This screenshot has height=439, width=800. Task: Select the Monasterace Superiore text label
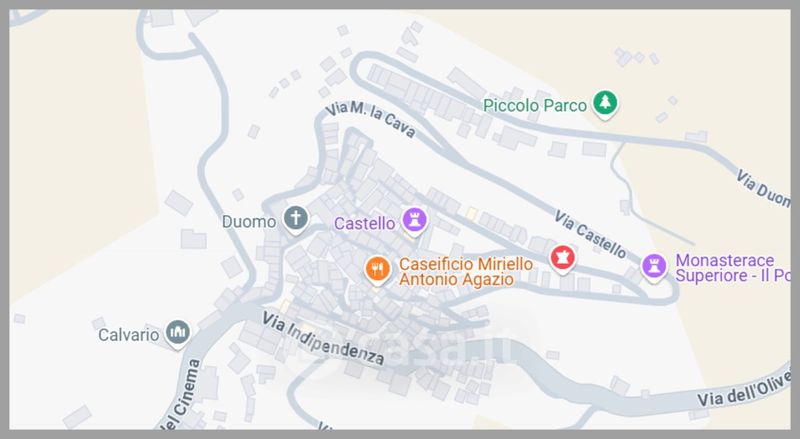coord(733,268)
